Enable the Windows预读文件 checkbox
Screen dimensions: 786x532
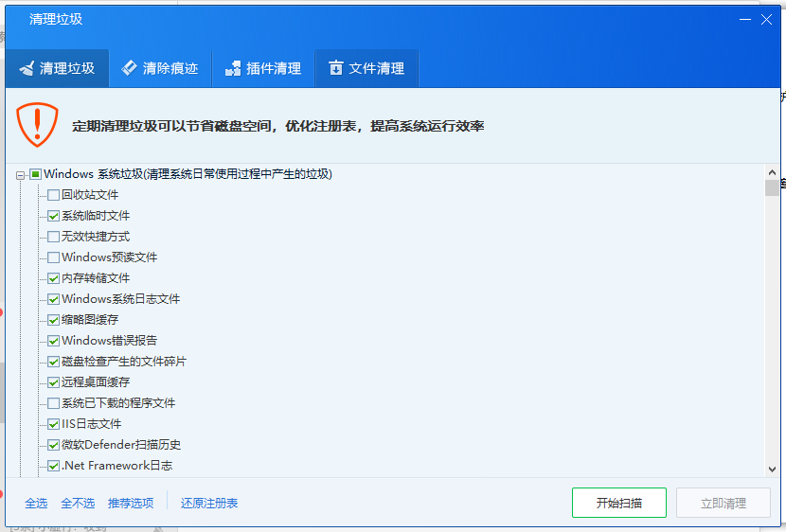54,257
